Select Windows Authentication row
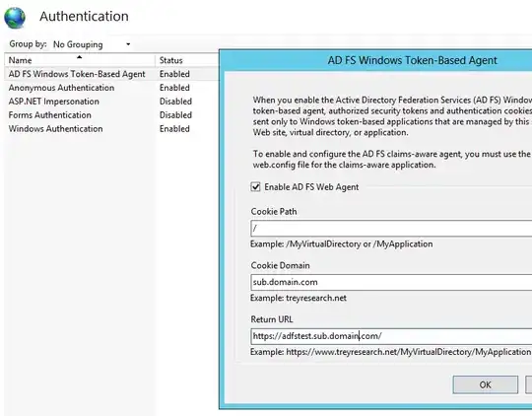532x416 pixels. pos(112,129)
